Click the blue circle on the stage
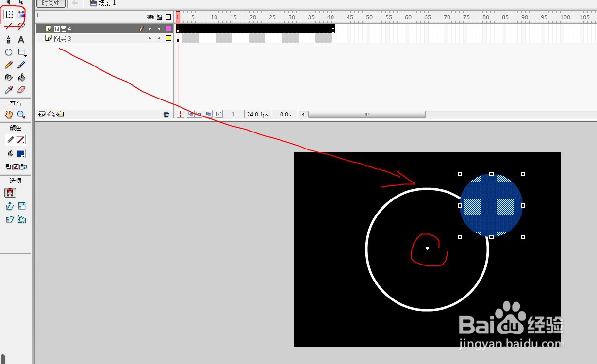The image size is (597, 364). [x=491, y=205]
